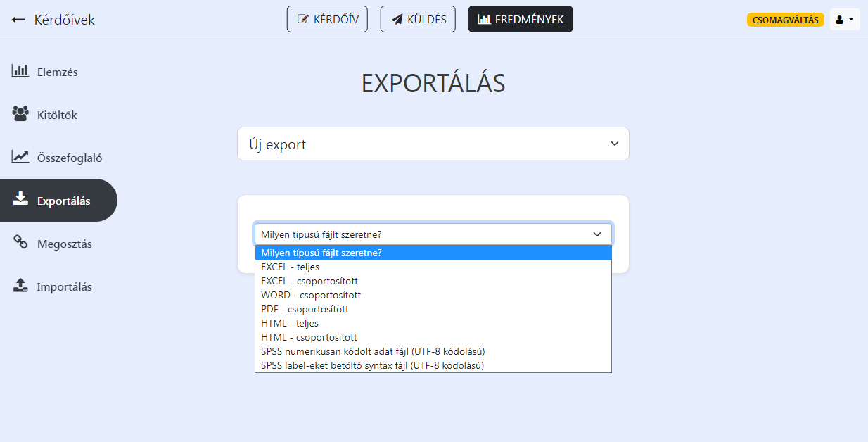The height and width of the screenshot is (442, 868).
Task: Choose HTML - teljes option
Action: [433, 323]
